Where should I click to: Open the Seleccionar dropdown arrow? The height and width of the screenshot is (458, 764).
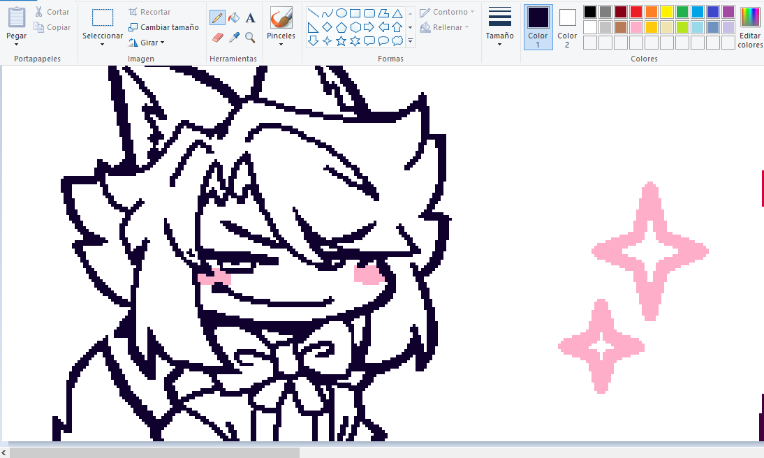click(x=102, y=45)
